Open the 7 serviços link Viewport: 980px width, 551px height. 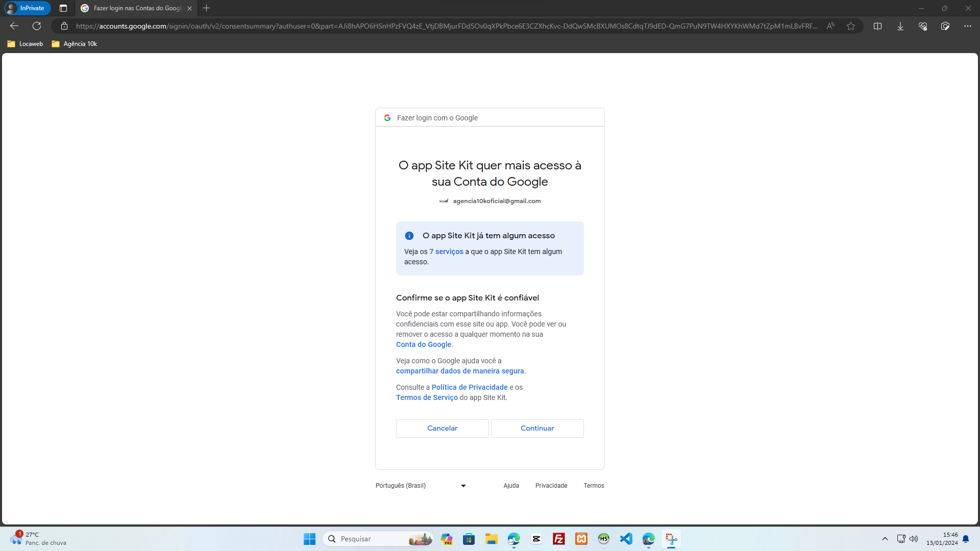[446, 252]
